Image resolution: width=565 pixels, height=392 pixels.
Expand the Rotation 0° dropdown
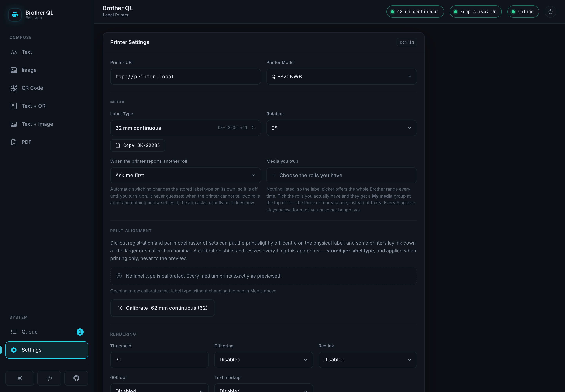342,128
